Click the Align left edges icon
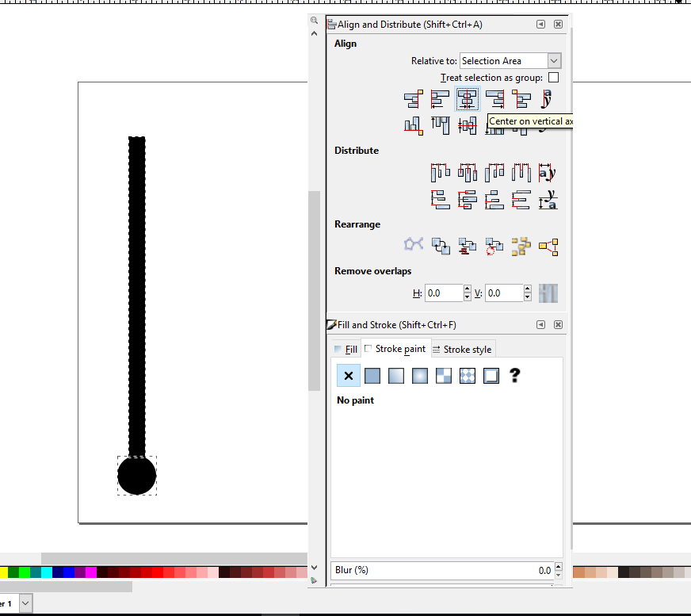Screen dimensions: 691x616 click(x=441, y=99)
